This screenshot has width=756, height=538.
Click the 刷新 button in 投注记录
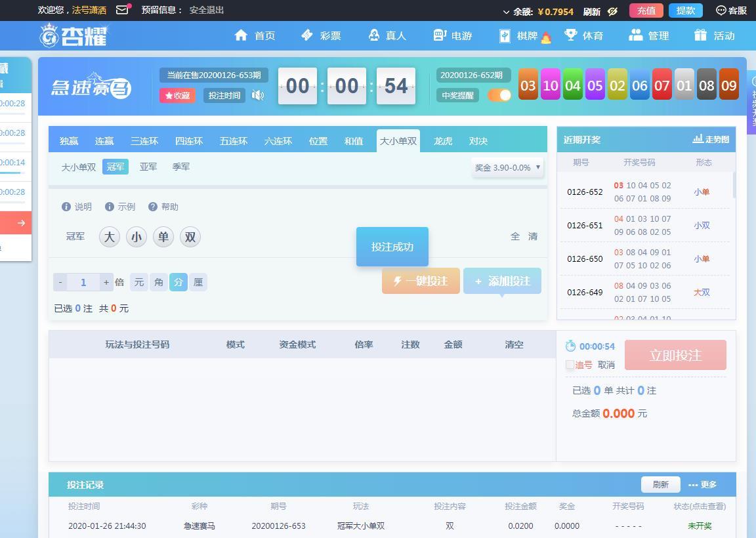[661, 484]
